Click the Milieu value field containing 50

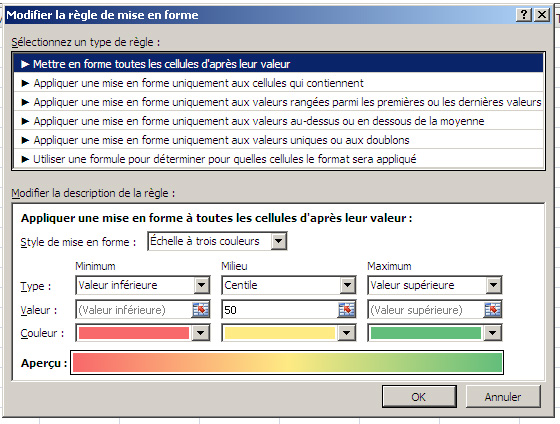[280, 310]
